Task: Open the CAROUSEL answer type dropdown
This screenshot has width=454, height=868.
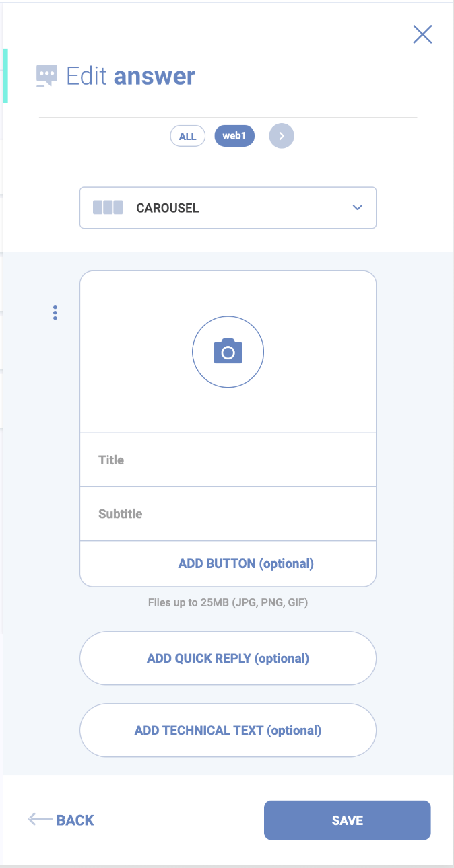Action: pyautogui.click(x=228, y=208)
